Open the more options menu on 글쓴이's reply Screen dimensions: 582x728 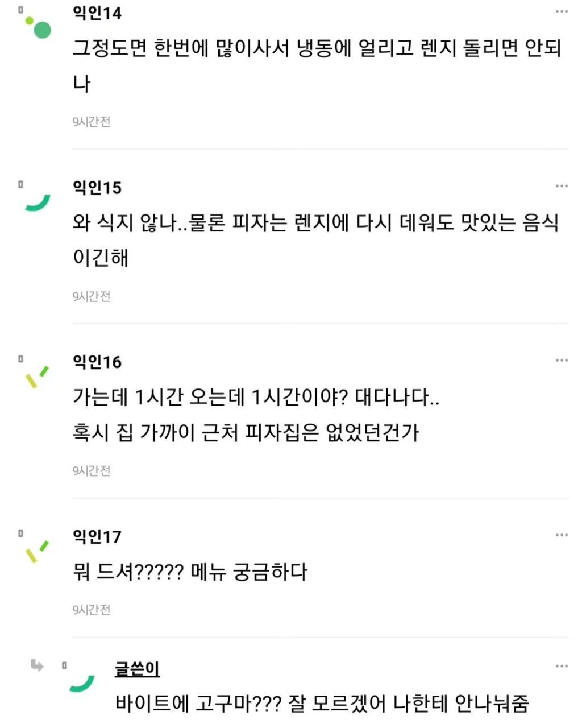562,667
